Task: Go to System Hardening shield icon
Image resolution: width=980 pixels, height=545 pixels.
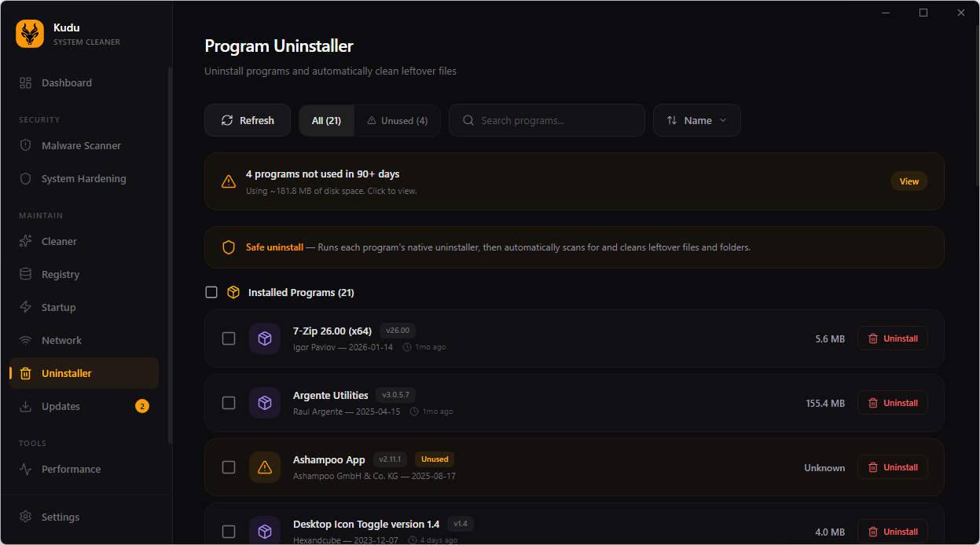Action: [26, 178]
